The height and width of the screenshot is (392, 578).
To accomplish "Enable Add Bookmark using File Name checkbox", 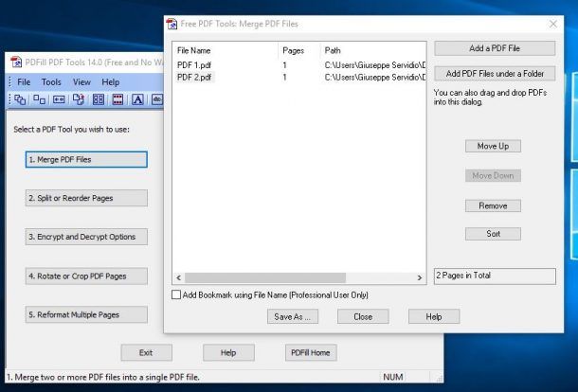I will 176,294.
